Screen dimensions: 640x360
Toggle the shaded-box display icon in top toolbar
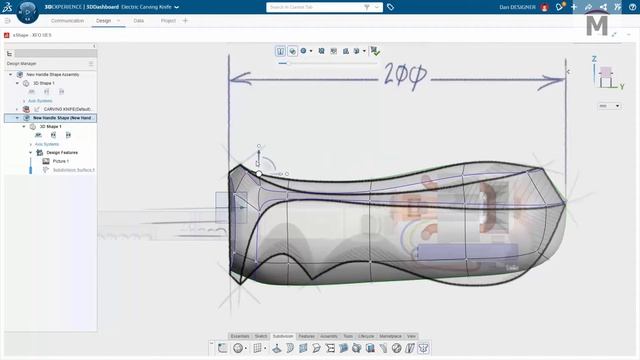coord(292,51)
